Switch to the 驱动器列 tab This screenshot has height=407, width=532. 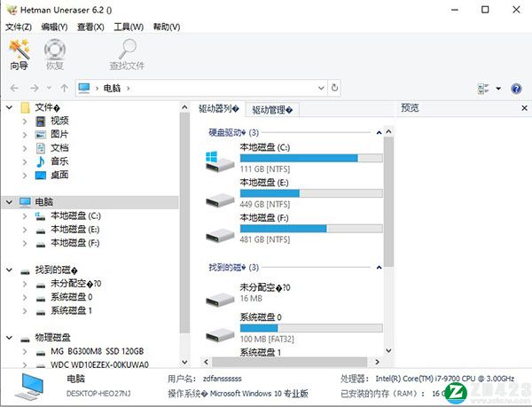pos(218,109)
